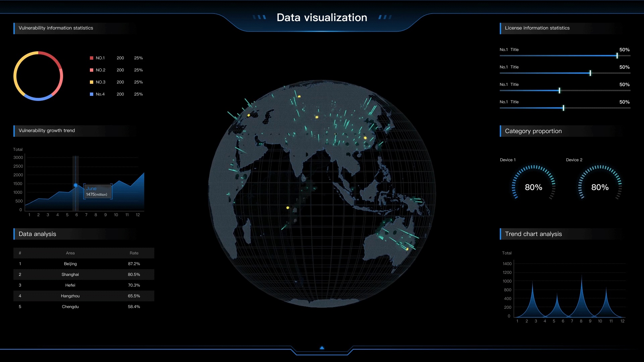Click the blue No.4 legend square

(x=92, y=94)
